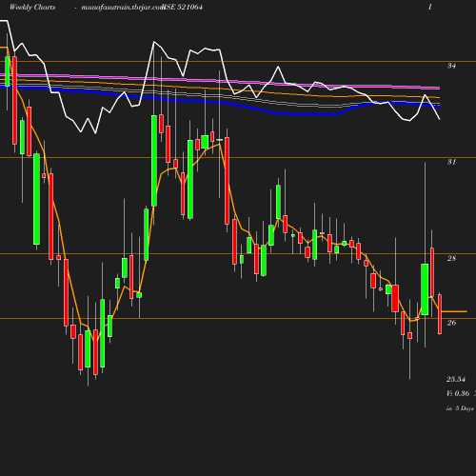Click the last red candle at chart right
The image size is (476, 476).
pos(440,314)
